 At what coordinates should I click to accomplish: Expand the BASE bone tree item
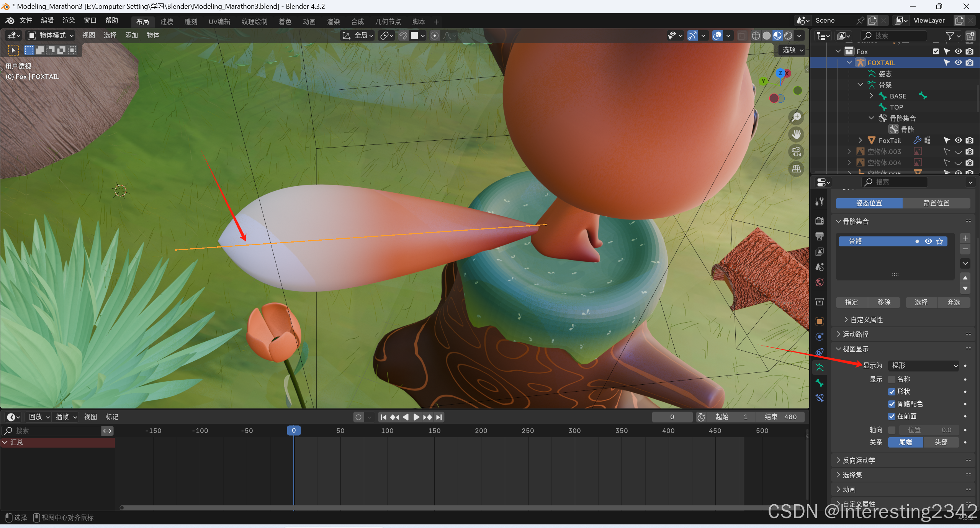(871, 96)
